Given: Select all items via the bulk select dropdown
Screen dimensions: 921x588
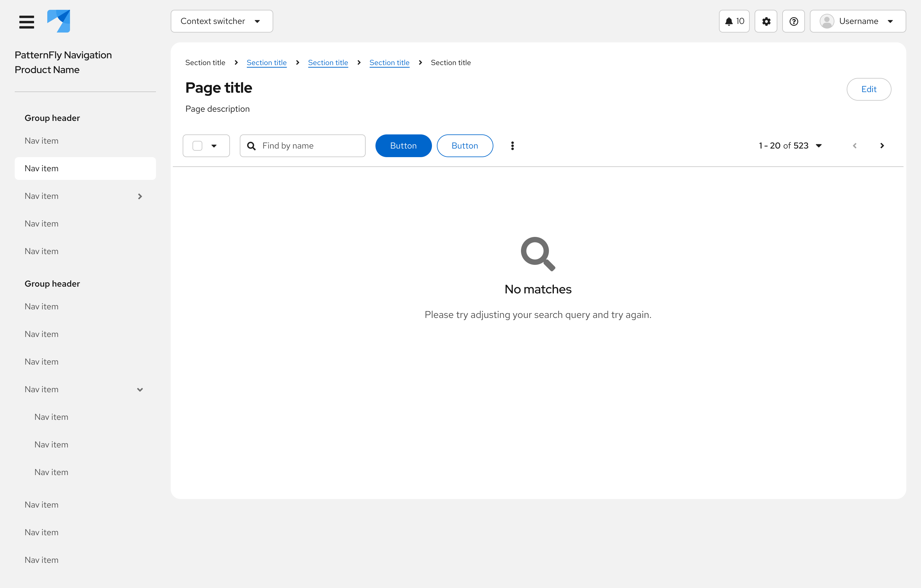Looking at the screenshot, I should pos(214,146).
